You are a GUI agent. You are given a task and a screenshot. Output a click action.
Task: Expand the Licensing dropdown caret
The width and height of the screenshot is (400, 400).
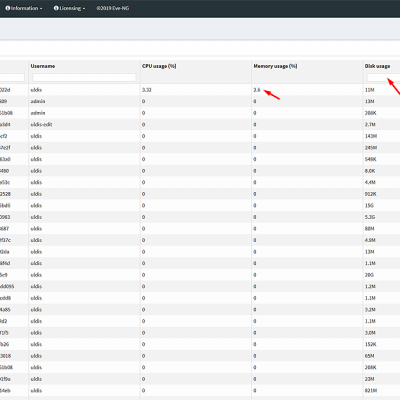pyautogui.click(x=84, y=8)
